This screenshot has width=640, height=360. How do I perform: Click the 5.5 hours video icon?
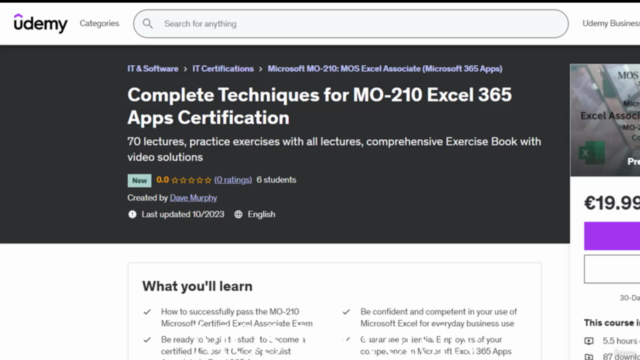[x=589, y=340]
